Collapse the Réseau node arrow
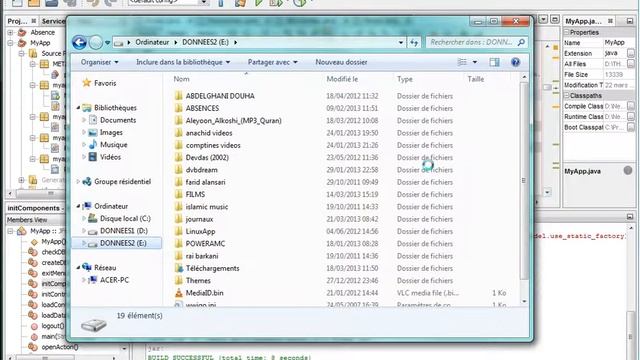Viewport: 640px width, 360px height. pos(78,267)
